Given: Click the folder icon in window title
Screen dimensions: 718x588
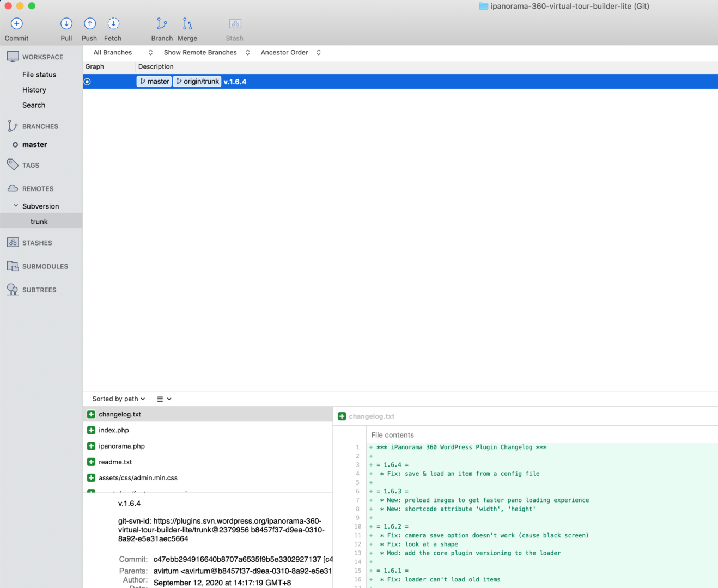Looking at the screenshot, I should point(483,6).
